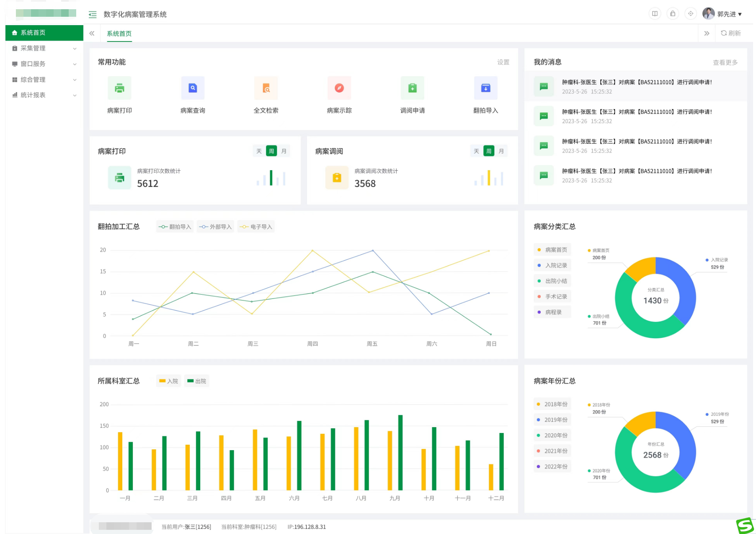Click the first message's green chat icon

click(x=544, y=86)
